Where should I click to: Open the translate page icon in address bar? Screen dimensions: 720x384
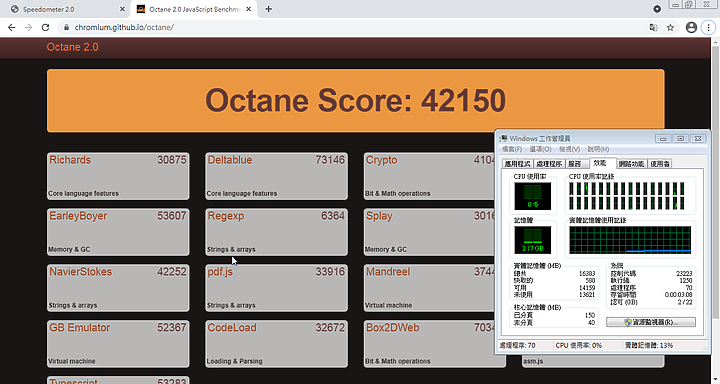(x=653, y=28)
